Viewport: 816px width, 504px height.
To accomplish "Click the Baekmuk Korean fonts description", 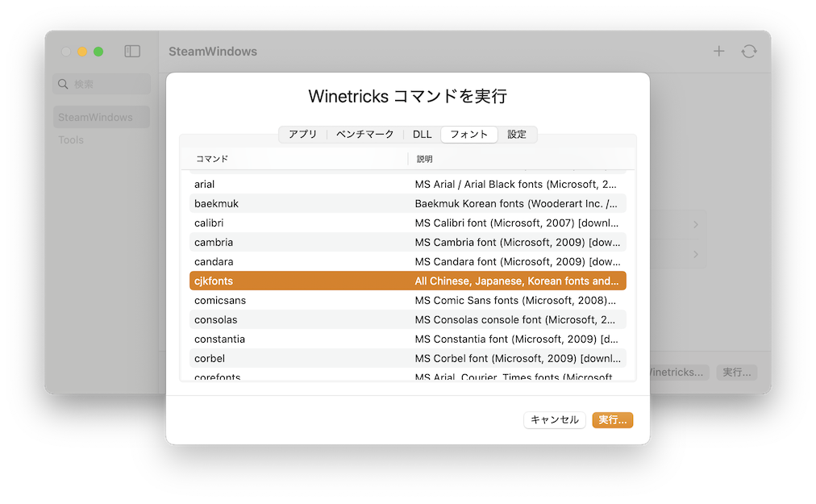I will coord(516,203).
